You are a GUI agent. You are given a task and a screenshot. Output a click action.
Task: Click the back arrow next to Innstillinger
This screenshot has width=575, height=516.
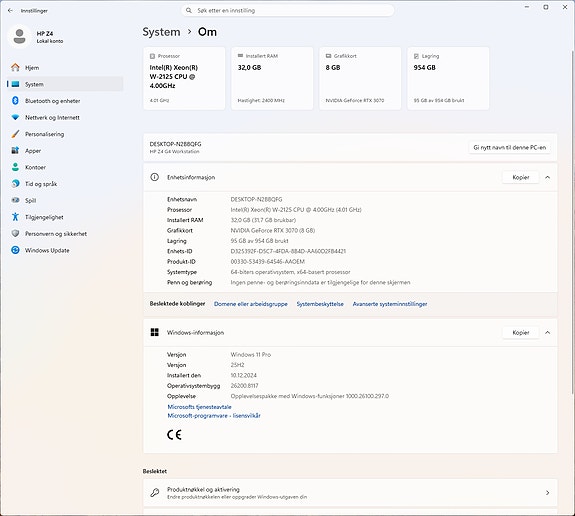tap(10, 11)
